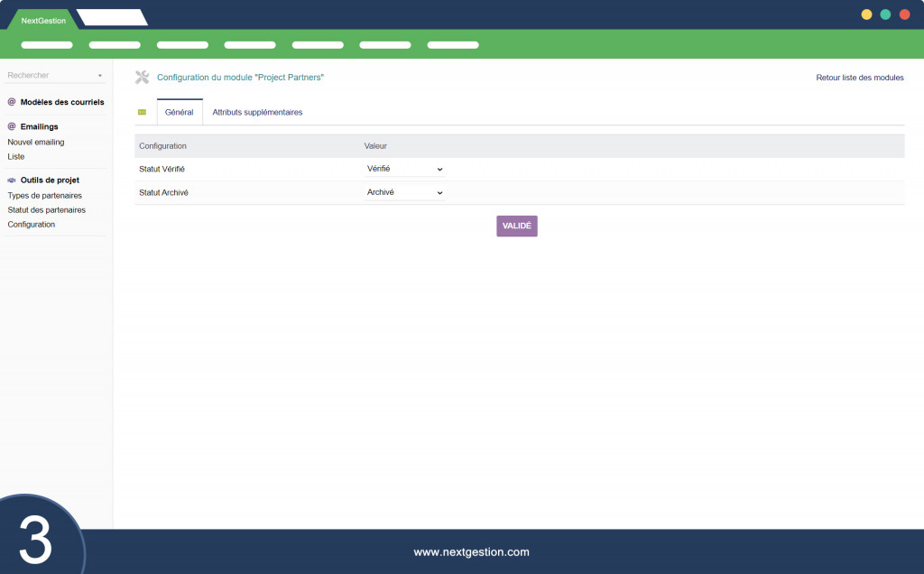Viewport: 924px width, 574px height.
Task: Click the handshake icon beside Outils de projet
Action: coord(11,181)
